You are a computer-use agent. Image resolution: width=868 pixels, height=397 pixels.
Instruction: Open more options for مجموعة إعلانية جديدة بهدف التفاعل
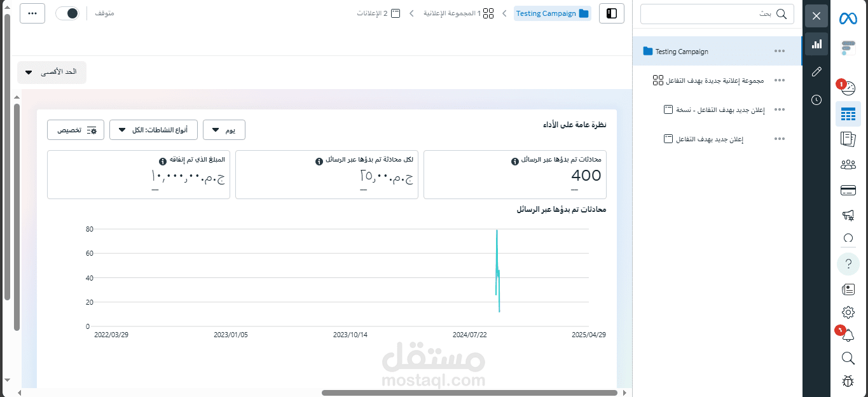point(780,81)
